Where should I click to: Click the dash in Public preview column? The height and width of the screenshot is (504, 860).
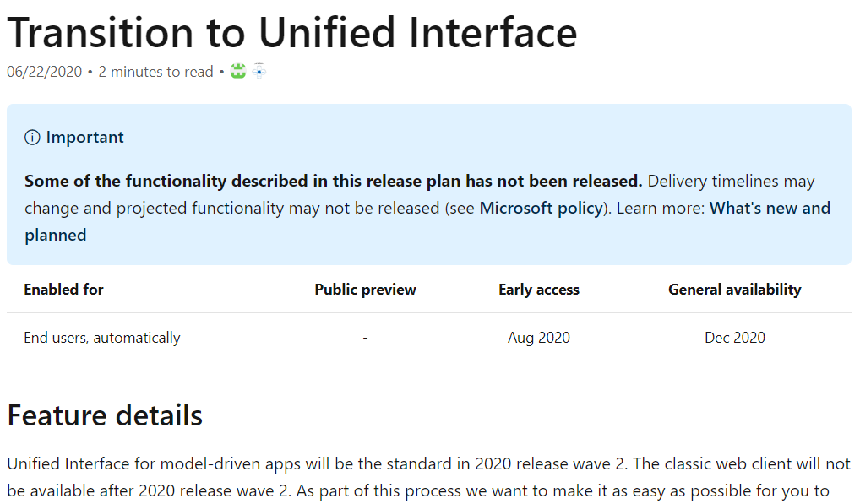coord(365,338)
